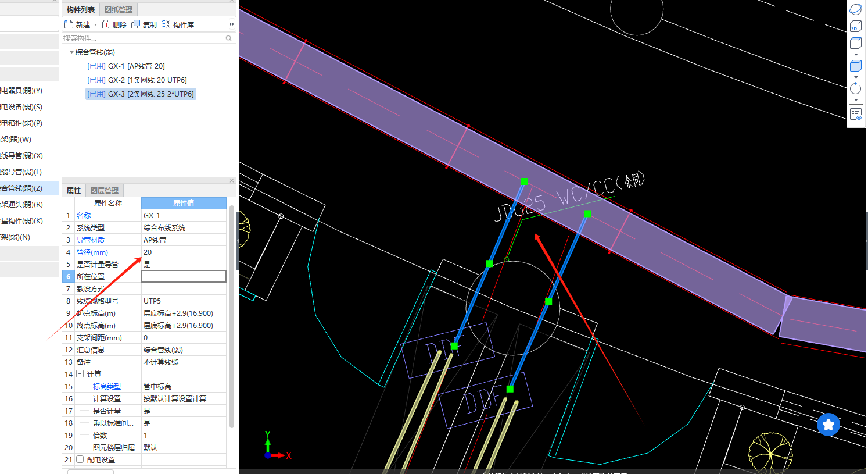Click the DDF label box in drawing
The height and width of the screenshot is (474, 868).
(x=485, y=400)
